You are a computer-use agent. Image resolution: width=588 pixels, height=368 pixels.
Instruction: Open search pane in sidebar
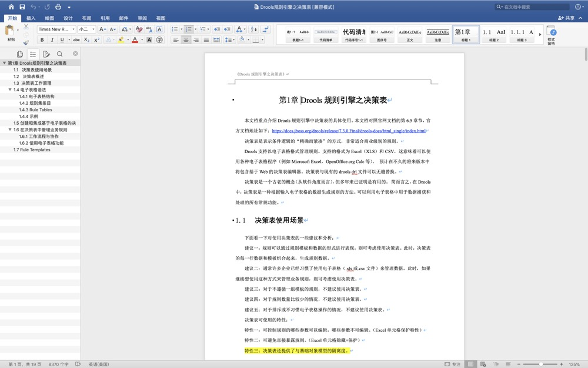(59, 54)
